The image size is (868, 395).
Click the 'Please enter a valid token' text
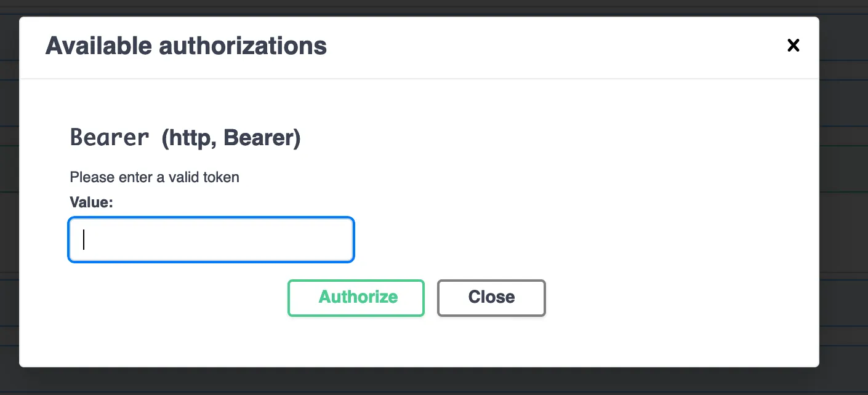[155, 177]
